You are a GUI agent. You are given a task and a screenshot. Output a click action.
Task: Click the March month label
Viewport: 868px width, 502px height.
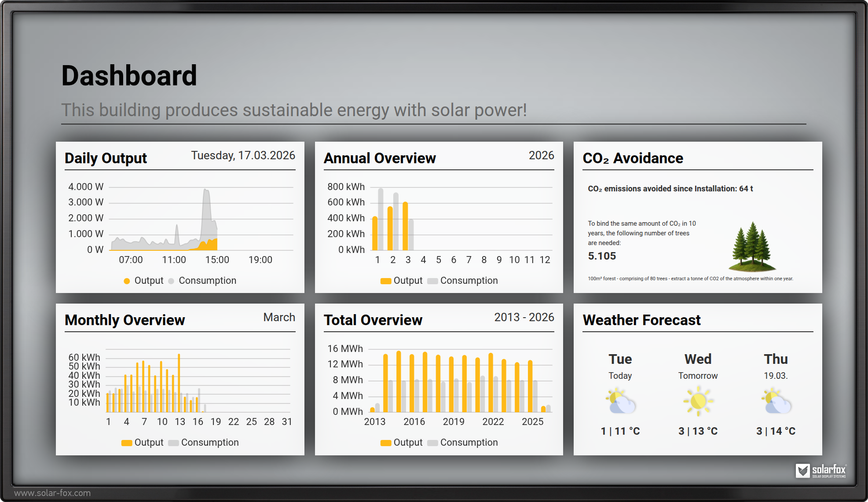point(279,317)
